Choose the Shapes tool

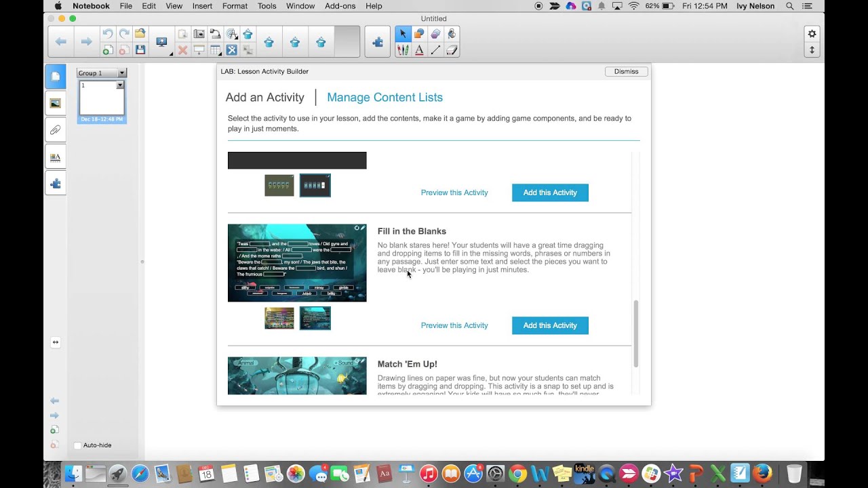click(x=419, y=34)
